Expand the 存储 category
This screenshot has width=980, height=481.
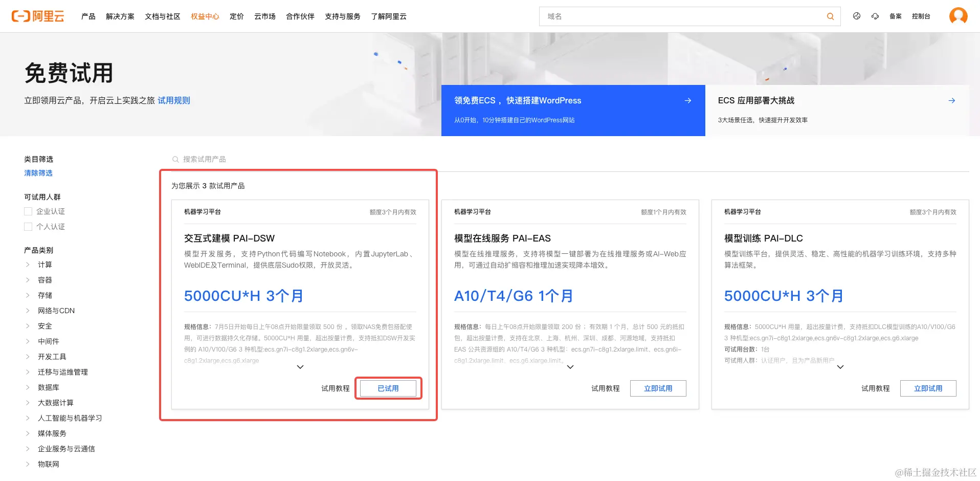tap(28, 295)
